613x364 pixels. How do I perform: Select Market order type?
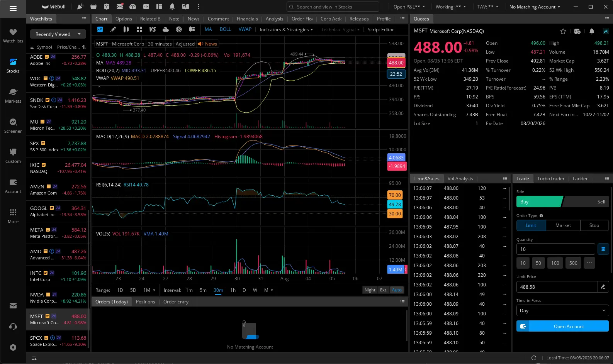point(563,225)
